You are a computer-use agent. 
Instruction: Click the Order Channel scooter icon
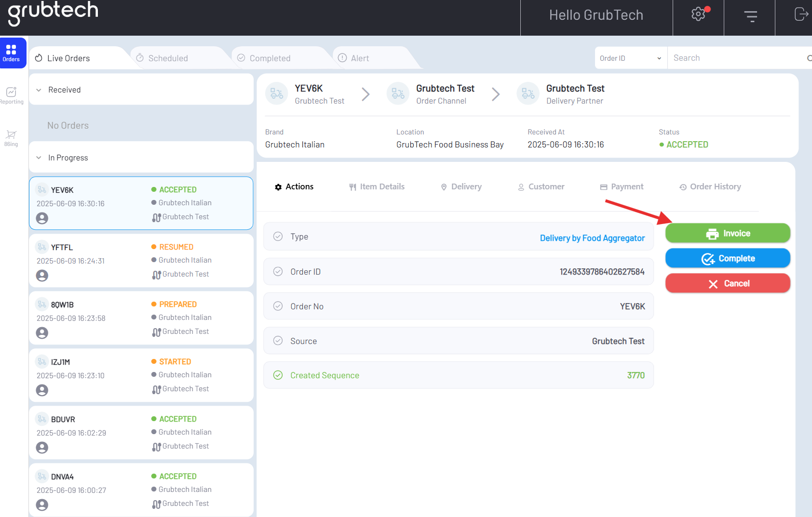click(x=398, y=93)
